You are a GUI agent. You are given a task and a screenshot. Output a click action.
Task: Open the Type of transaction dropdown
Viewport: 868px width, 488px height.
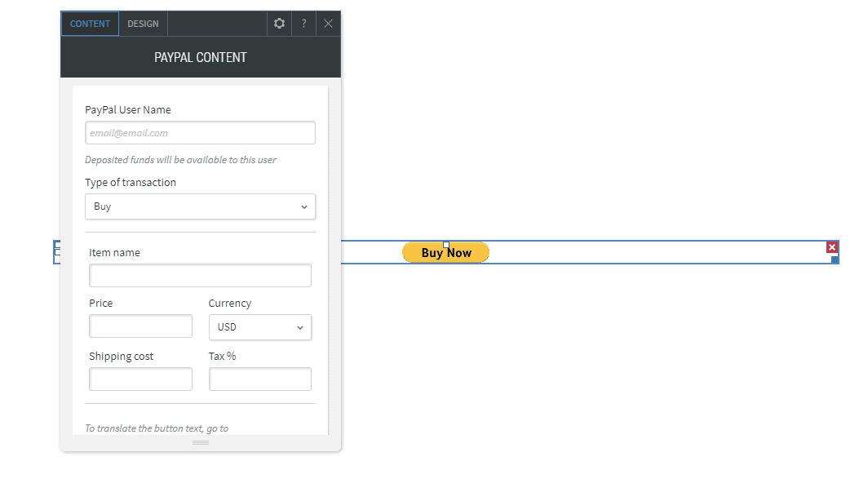[x=201, y=206]
